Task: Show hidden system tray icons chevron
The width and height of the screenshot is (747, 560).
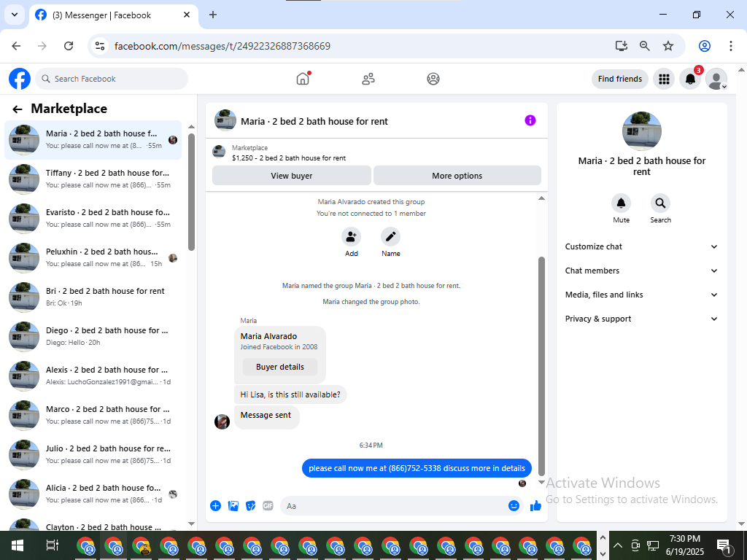Action: pos(617,545)
